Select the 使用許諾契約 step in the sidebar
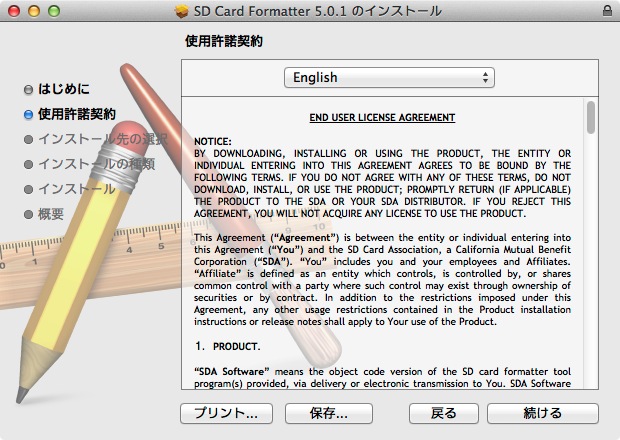 pyautogui.click(x=76, y=114)
